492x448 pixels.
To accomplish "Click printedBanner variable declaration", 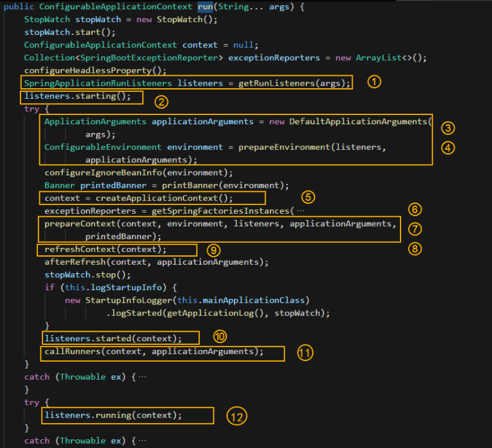I will coord(113,186).
